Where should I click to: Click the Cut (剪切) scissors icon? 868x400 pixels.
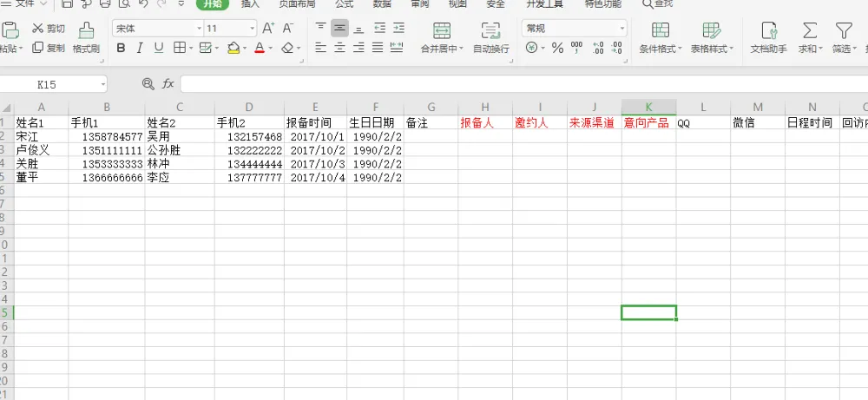pos(37,29)
